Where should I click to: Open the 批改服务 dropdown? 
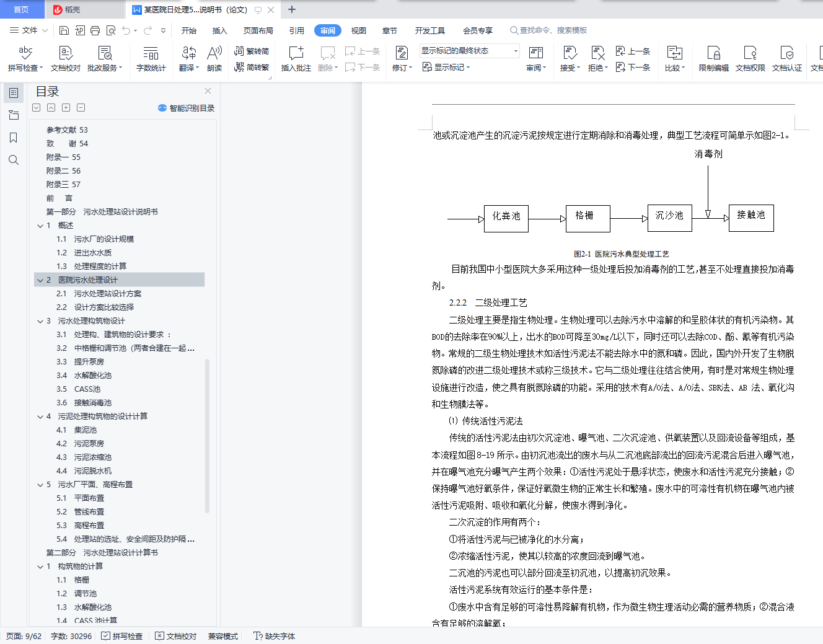pyautogui.click(x=120, y=68)
